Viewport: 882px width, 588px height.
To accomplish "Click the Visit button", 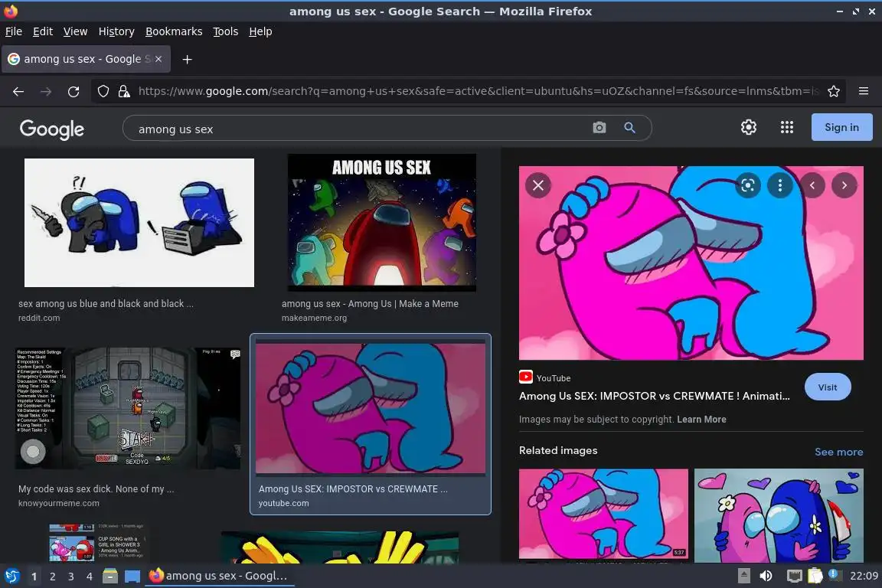I will point(828,387).
